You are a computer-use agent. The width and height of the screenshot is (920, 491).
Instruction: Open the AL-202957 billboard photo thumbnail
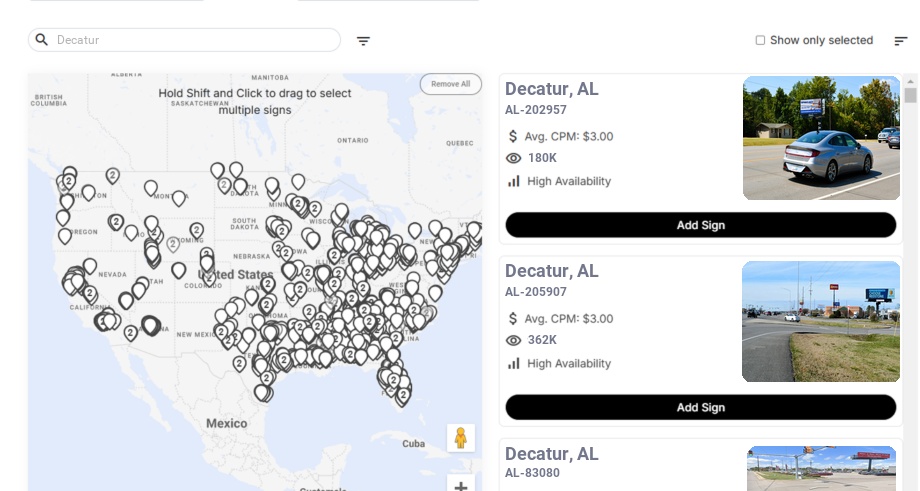pyautogui.click(x=821, y=138)
